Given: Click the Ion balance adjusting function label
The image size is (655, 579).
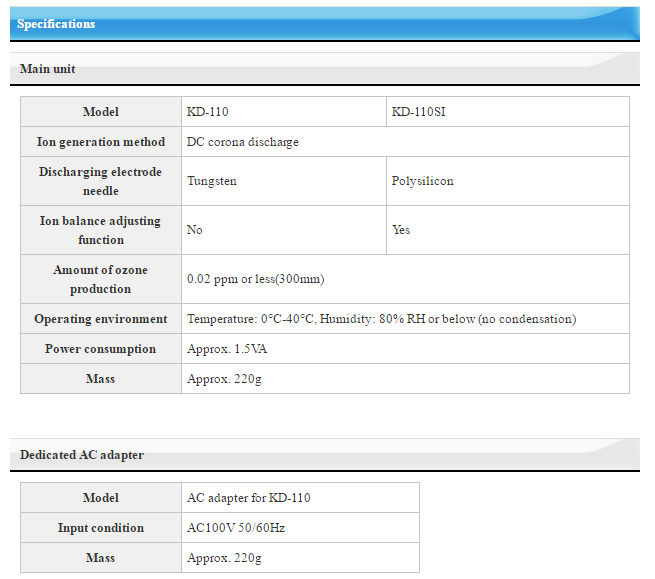Looking at the screenshot, I should [x=101, y=230].
